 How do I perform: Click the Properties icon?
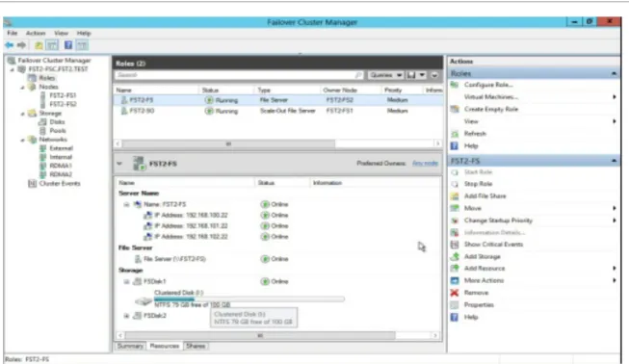click(455, 305)
